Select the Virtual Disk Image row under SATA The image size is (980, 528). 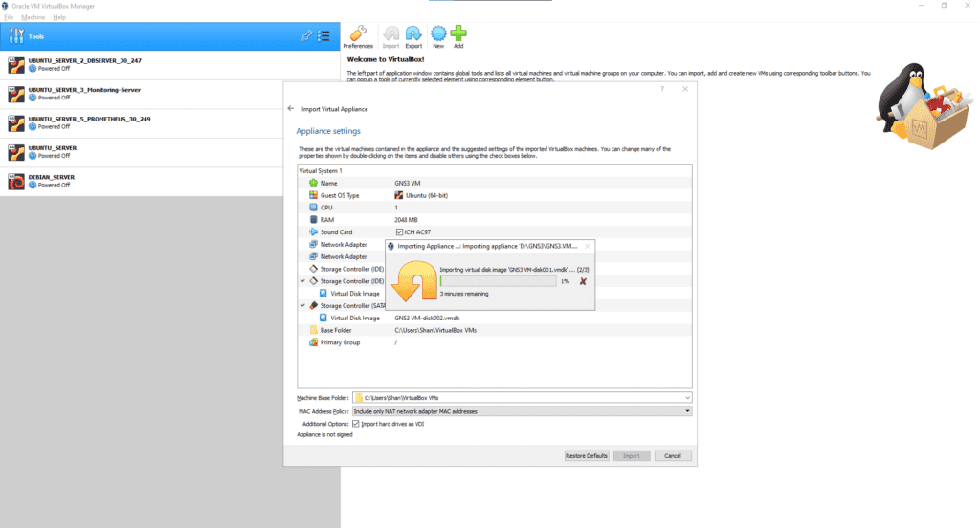(x=495, y=319)
